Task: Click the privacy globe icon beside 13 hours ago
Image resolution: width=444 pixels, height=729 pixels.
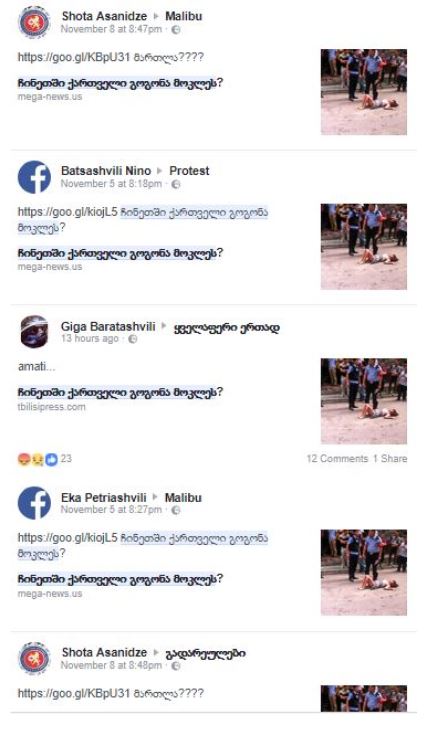Action: pos(133,339)
